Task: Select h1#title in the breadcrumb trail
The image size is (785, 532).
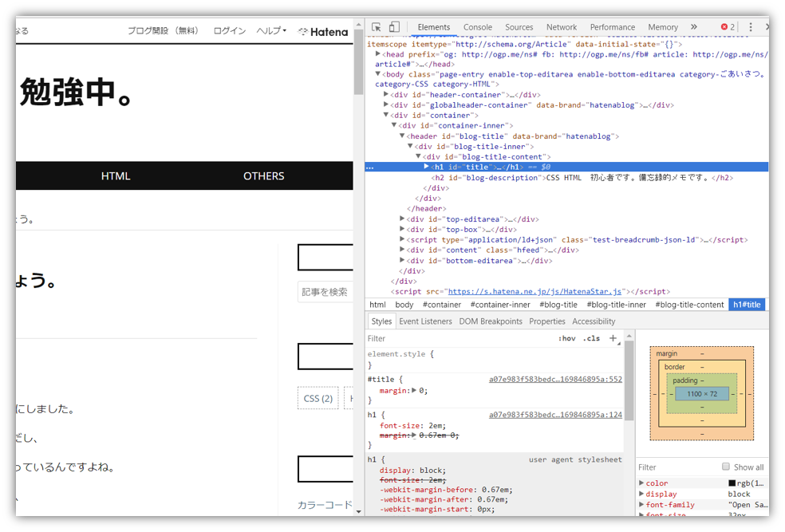Action: click(747, 305)
